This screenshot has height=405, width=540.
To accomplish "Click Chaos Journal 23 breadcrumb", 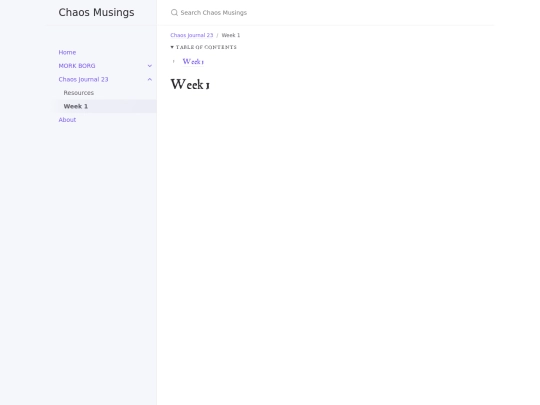I will click(x=191, y=35).
